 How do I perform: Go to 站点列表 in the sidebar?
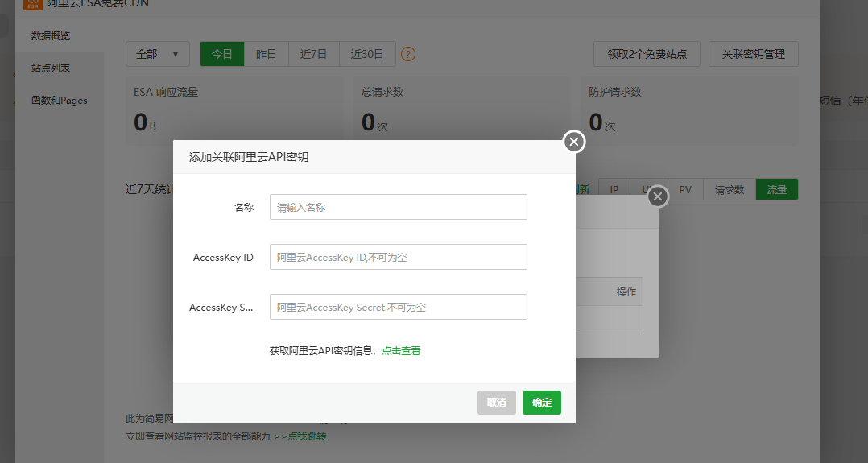coord(51,68)
